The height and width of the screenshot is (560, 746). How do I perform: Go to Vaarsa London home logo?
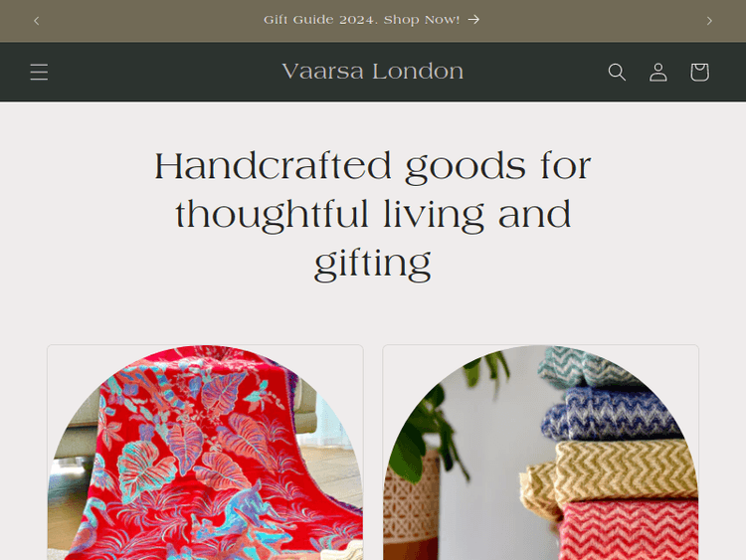tap(373, 72)
